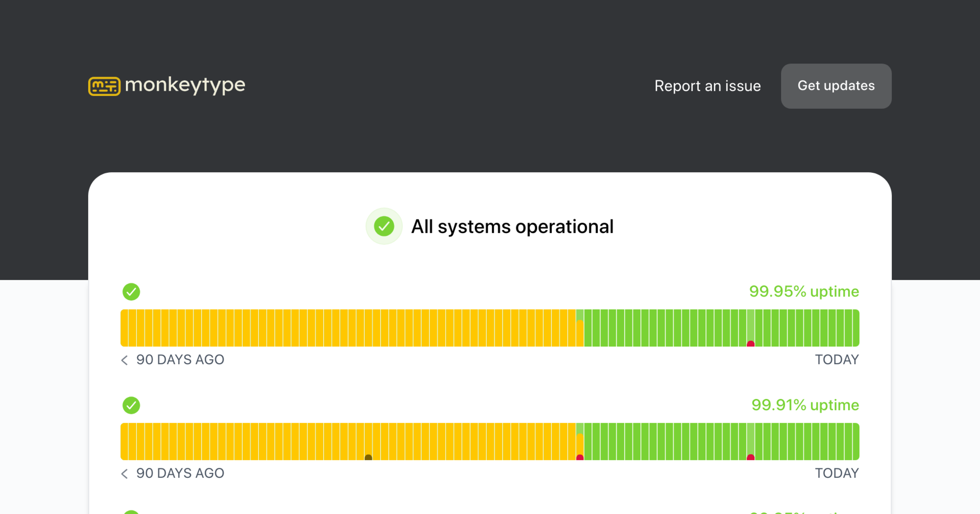The height and width of the screenshot is (514, 980).
Task: Click the status check icon above 99.91% uptime bar
Action: [131, 405]
